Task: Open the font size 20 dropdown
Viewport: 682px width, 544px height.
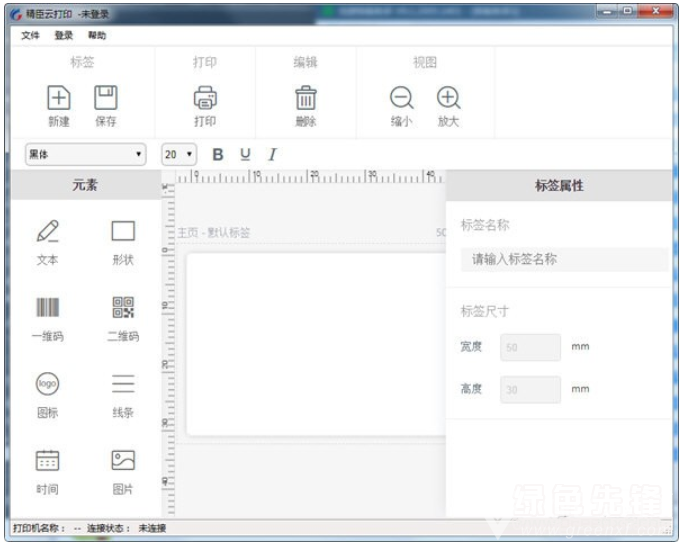Action: click(179, 154)
